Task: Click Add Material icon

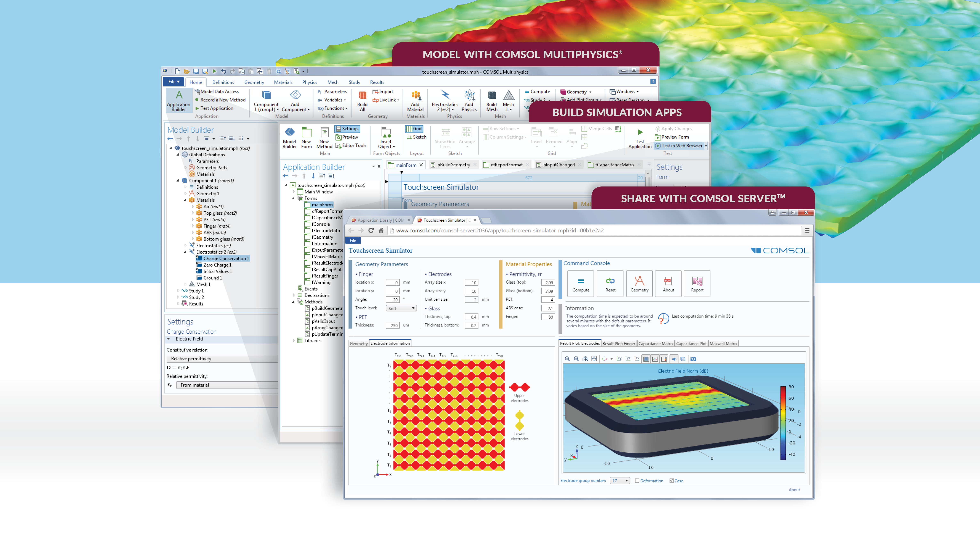Action: (415, 101)
